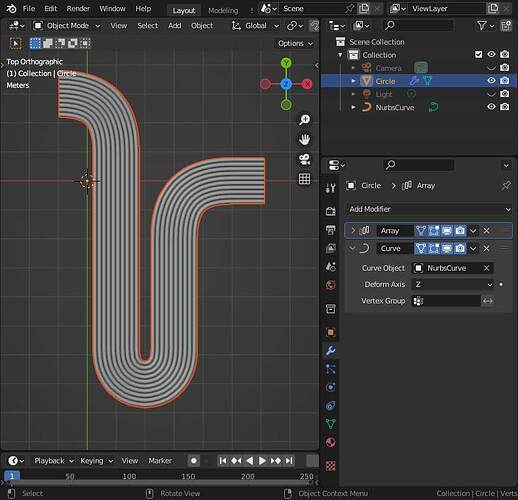The height and width of the screenshot is (500, 518).
Task: Open the Render menu
Action: click(78, 9)
